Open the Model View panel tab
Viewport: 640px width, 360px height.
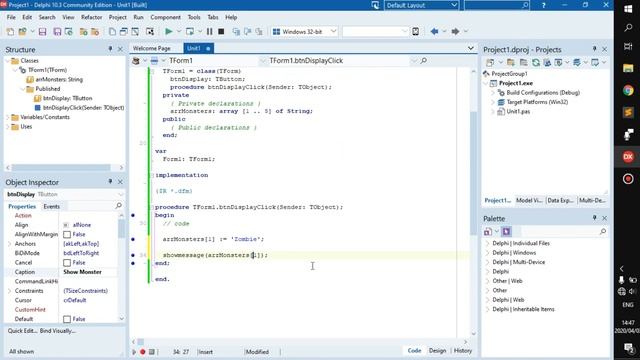pyautogui.click(x=529, y=200)
